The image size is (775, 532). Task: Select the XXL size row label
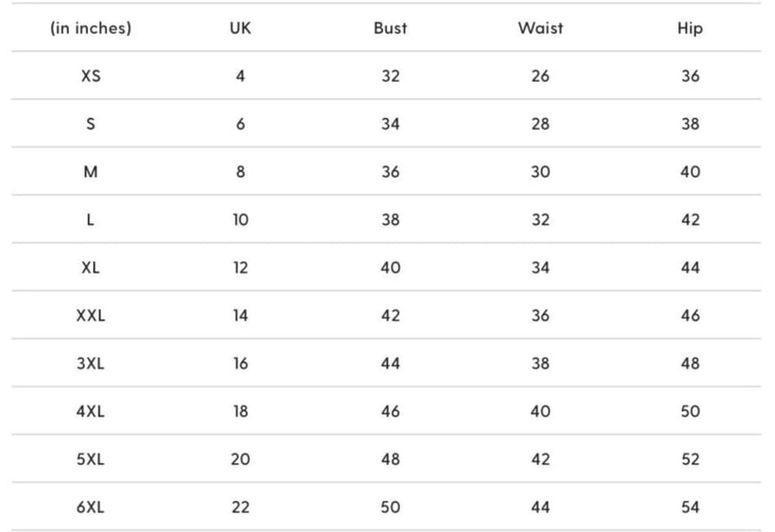pyautogui.click(x=90, y=316)
